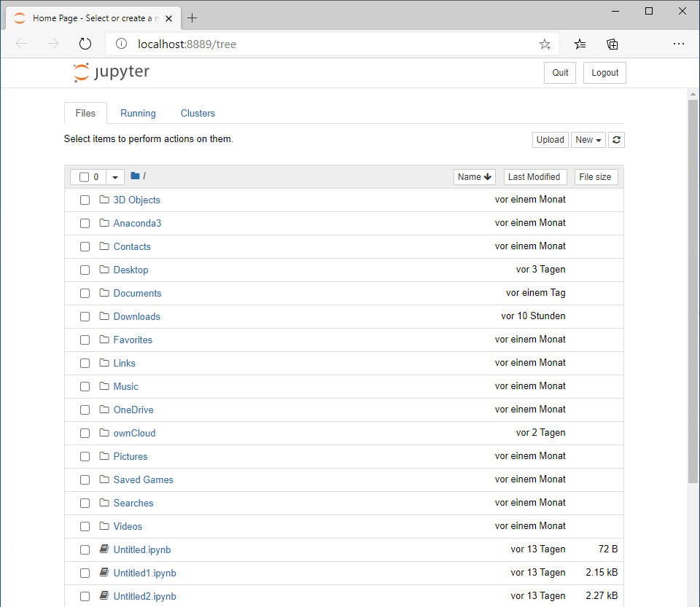
Task: Click folder icon beside Desktop
Action: [104, 270]
